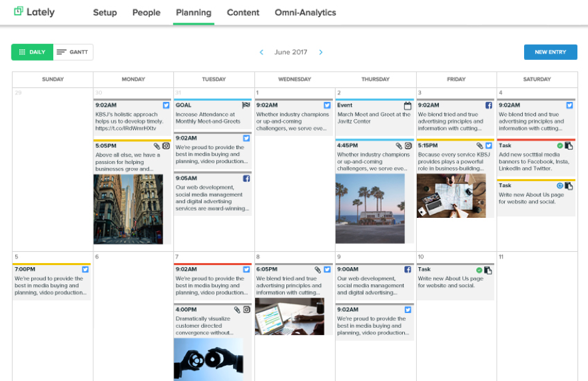Click the Instagram icon on Tuesday's 4:00PM post
The image size is (588, 381).
(x=246, y=310)
